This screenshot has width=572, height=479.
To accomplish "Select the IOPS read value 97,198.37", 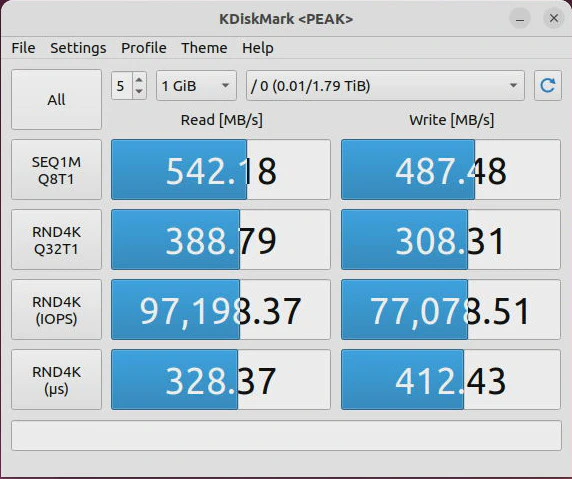I will click(x=221, y=310).
